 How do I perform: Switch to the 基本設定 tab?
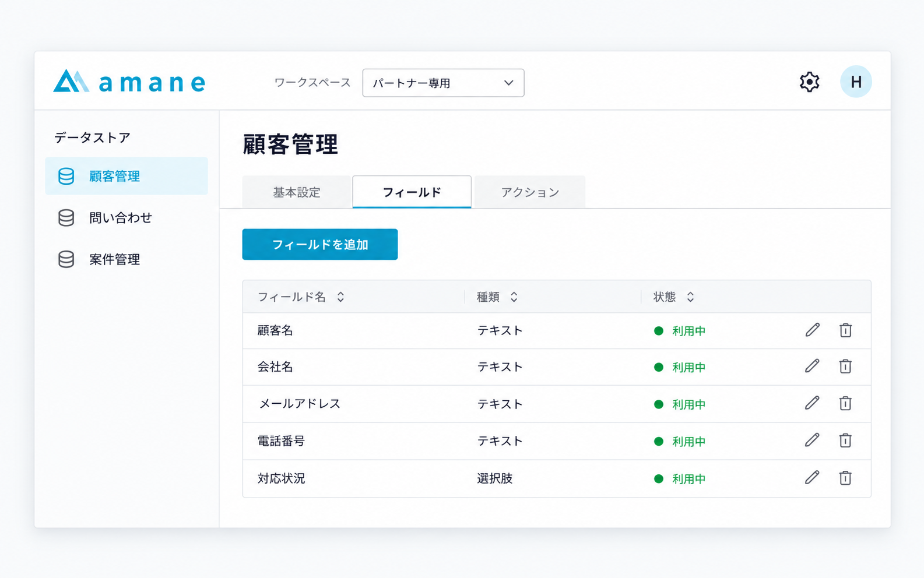297,192
